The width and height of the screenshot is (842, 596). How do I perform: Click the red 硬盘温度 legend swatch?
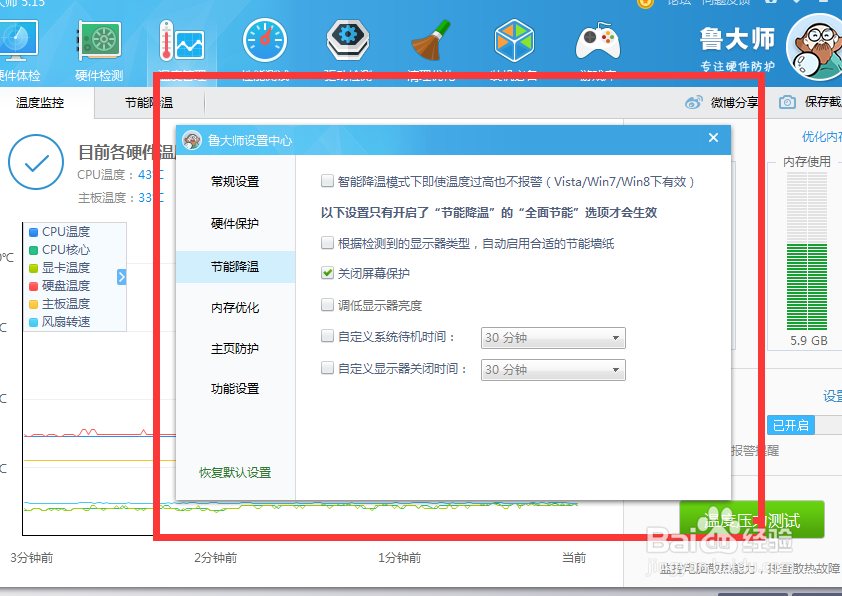click(33, 286)
